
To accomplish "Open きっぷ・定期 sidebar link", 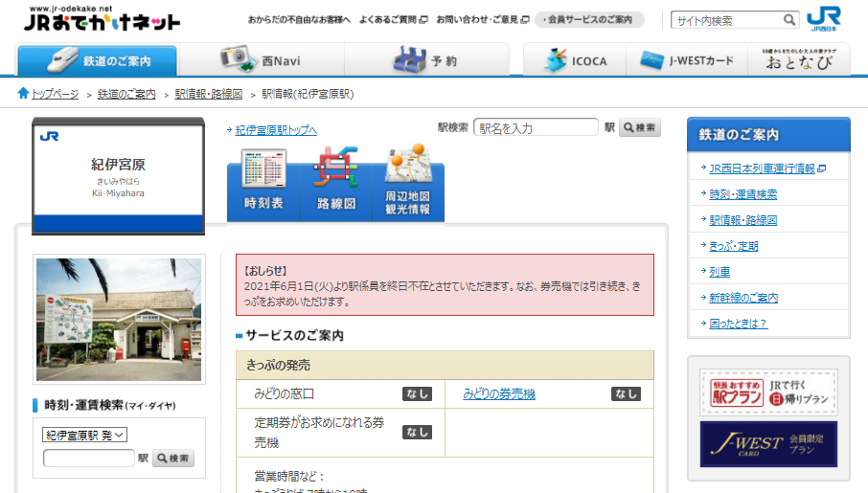I will coord(734,246).
